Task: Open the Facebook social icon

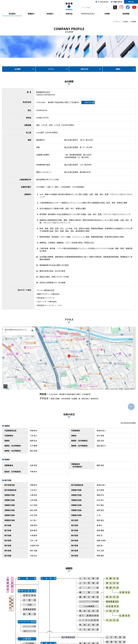Action: click(x=128, y=8)
